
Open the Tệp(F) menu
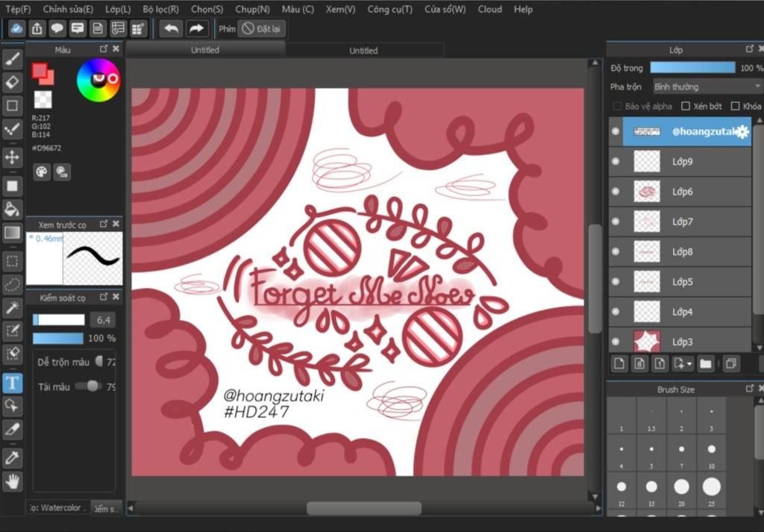[18, 9]
